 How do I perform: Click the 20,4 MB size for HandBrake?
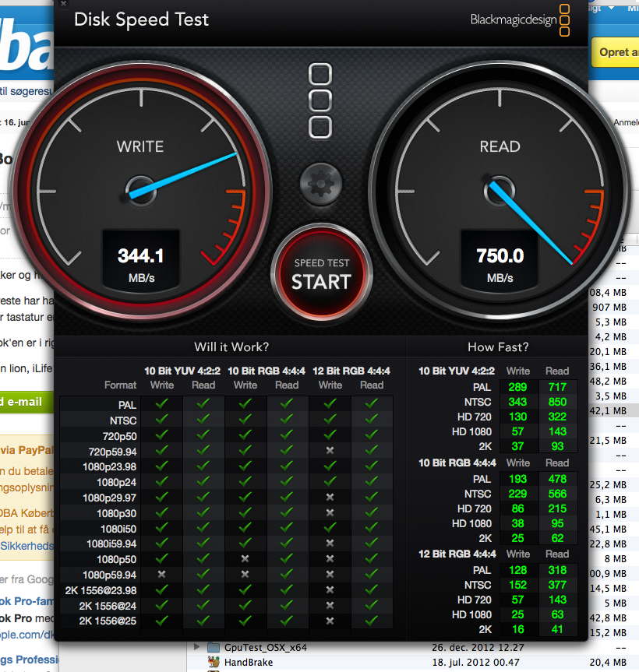point(608,663)
